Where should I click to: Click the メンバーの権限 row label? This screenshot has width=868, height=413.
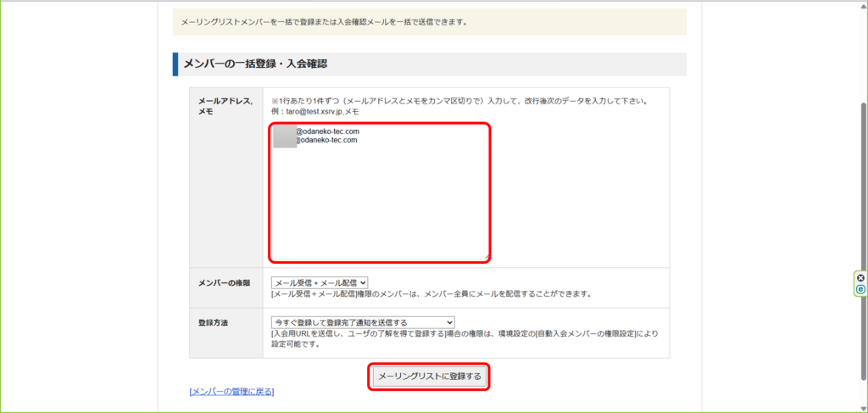point(224,282)
